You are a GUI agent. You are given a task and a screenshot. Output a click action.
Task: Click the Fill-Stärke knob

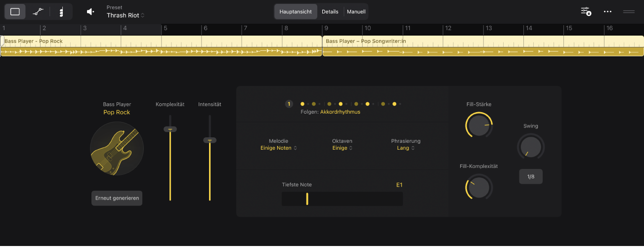[x=479, y=125]
